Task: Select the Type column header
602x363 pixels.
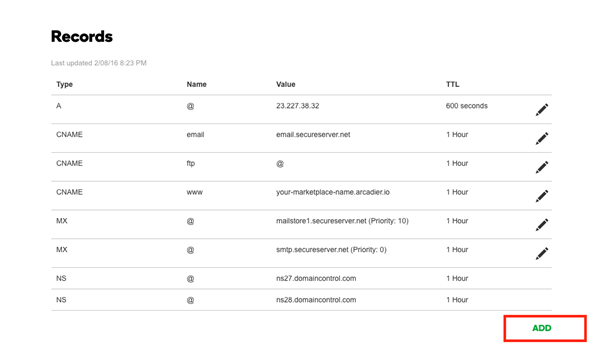Action: coord(64,84)
